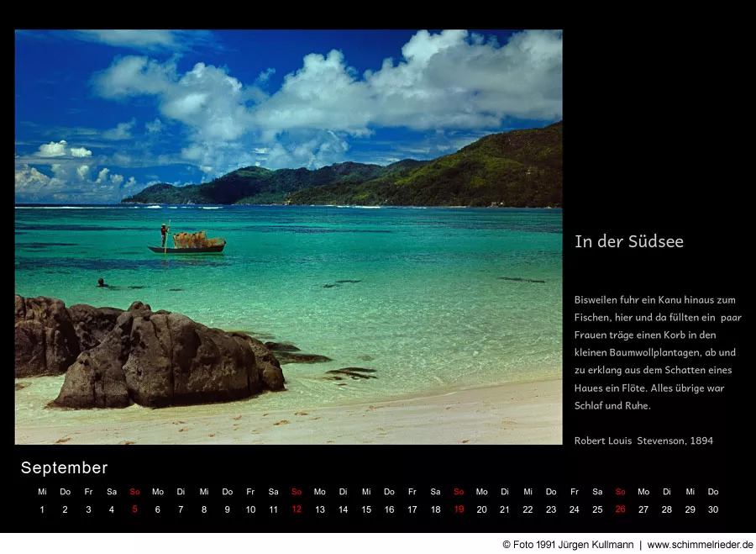Click the September month heading

(x=65, y=468)
